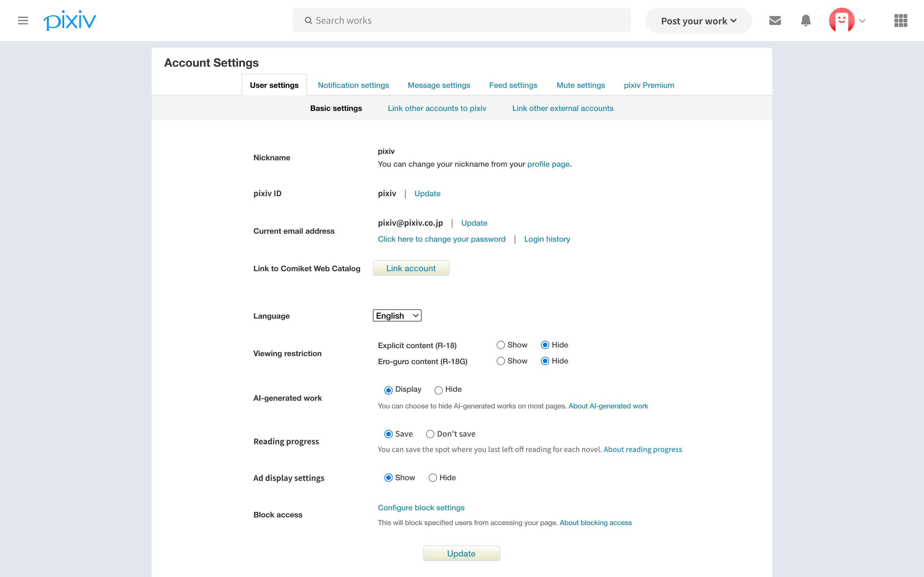Switch to the Notification settings tab
The height and width of the screenshot is (577, 924).
(x=353, y=85)
